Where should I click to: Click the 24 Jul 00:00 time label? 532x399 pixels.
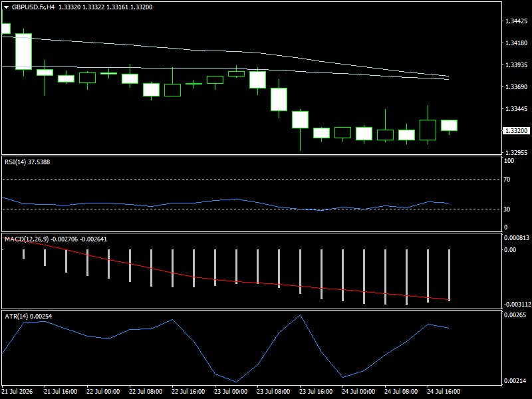[358, 391]
